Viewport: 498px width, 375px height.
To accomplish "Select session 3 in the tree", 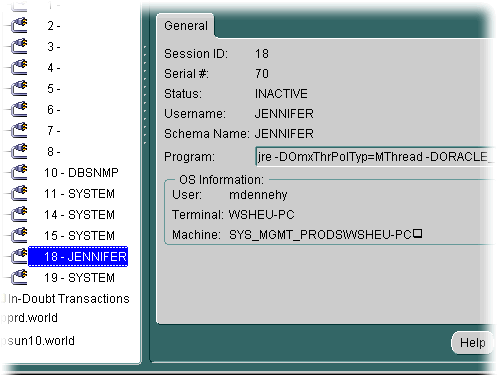I will click(x=53, y=47).
